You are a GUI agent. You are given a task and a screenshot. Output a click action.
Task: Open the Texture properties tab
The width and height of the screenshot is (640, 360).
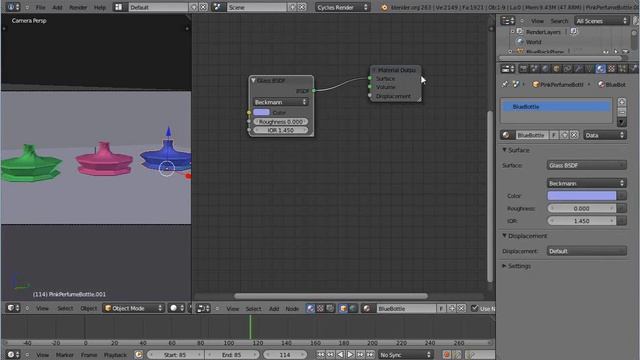611,69
